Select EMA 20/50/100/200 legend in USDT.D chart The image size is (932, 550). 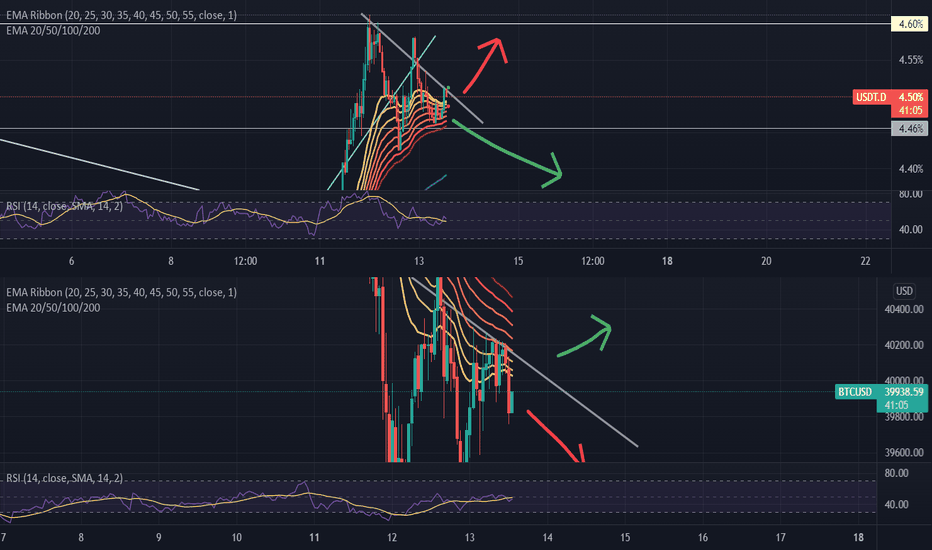click(53, 30)
